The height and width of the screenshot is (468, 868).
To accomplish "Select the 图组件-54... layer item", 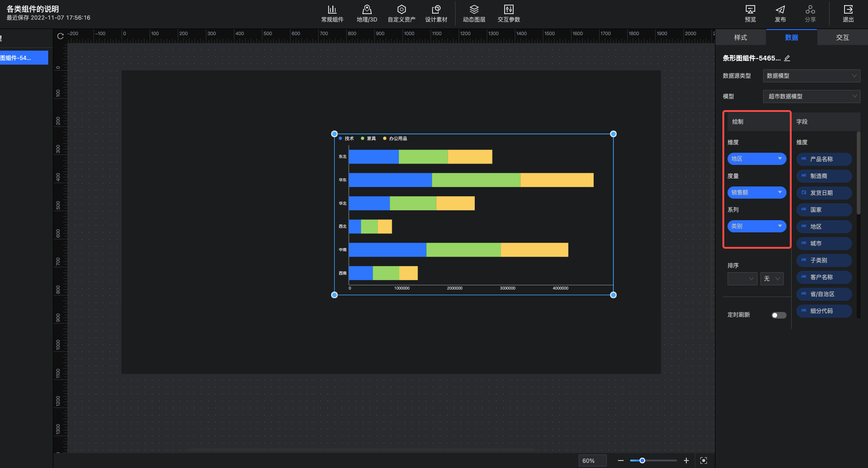I will (24, 58).
